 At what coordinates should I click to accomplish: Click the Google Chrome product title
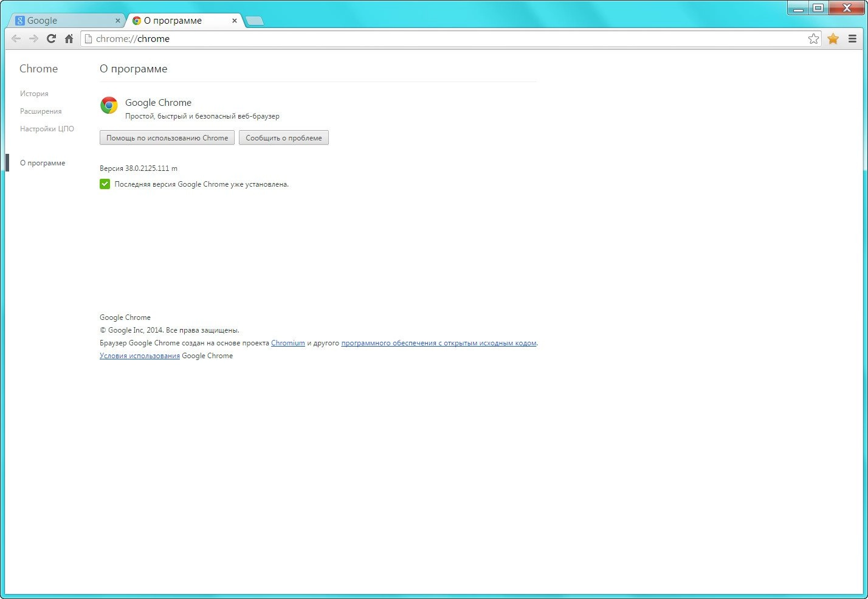158,103
